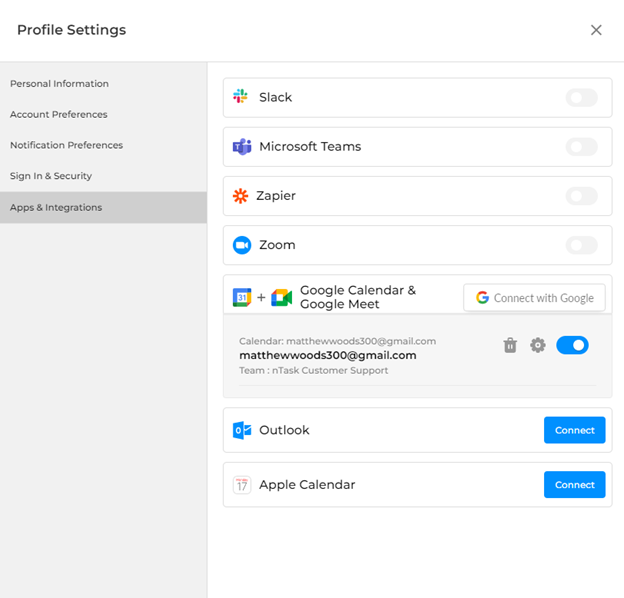The height and width of the screenshot is (598, 624).
Task: Turn on the Zapier toggle
Action: point(581,196)
